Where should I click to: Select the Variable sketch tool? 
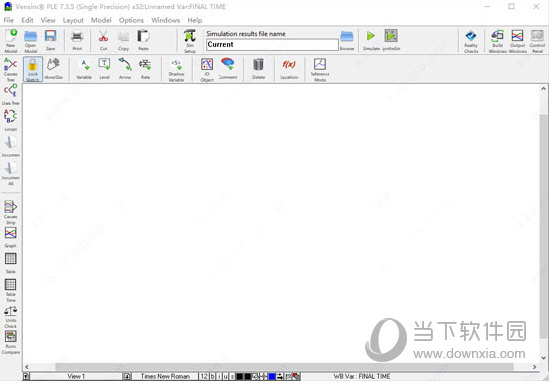(x=84, y=69)
